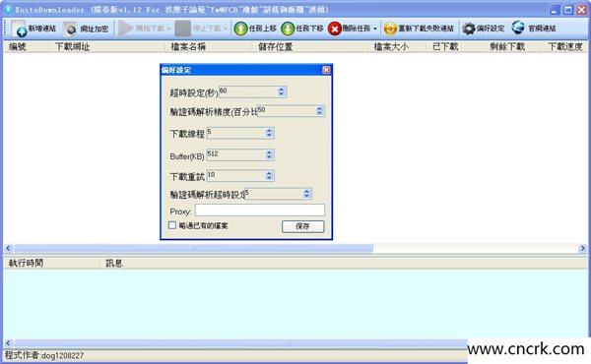Use the spinner arrows on 下載重試

(x=269, y=175)
